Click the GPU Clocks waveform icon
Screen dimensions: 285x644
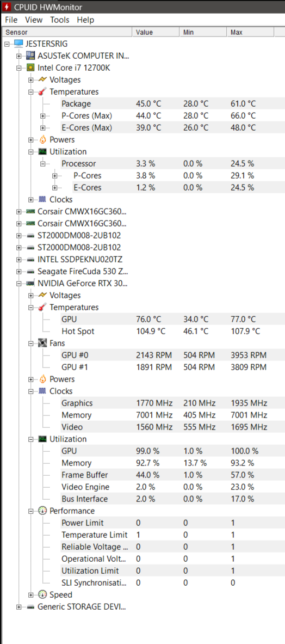(42, 391)
